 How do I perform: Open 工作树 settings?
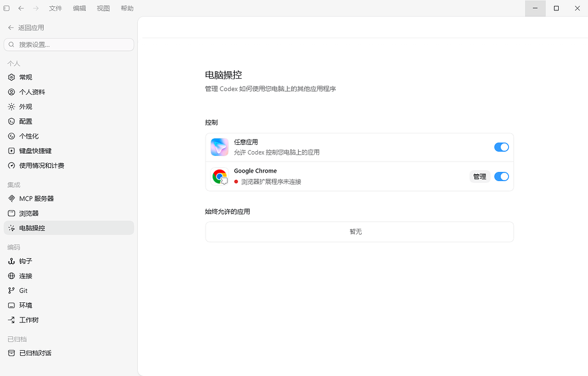[x=69, y=320]
